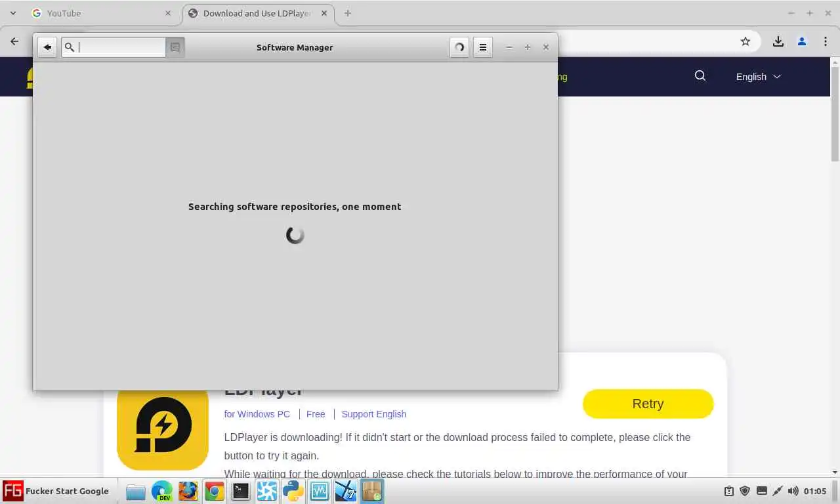Toggle search-in-descriptions button beside search box
This screenshot has height=504, width=840.
(175, 47)
